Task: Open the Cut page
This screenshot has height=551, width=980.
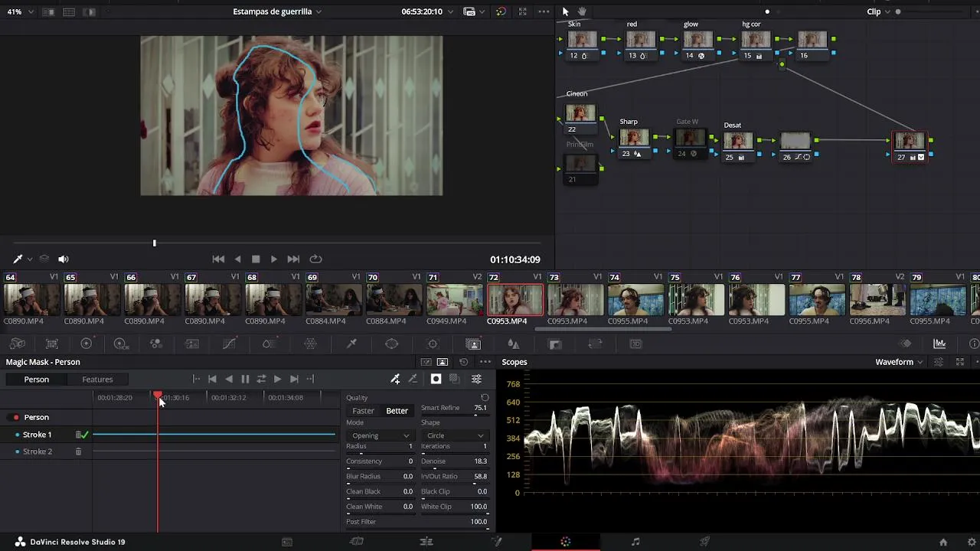Action: point(357,542)
